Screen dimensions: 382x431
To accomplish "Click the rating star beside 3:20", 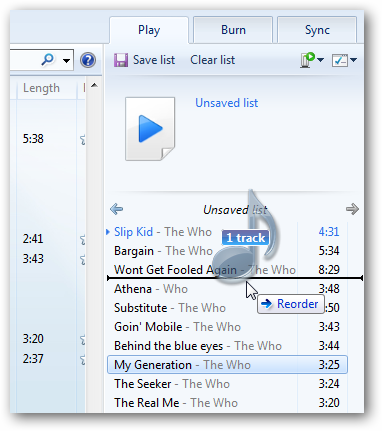I will pos(83,339).
